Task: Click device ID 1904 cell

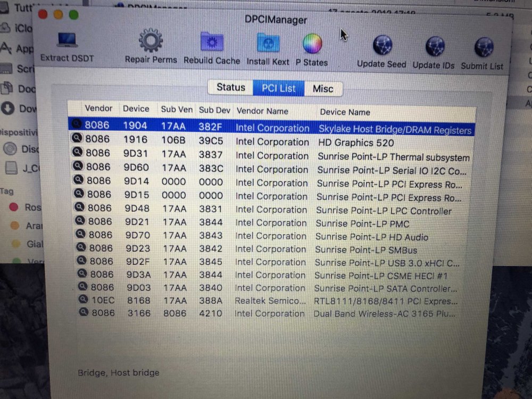Action: [x=135, y=126]
